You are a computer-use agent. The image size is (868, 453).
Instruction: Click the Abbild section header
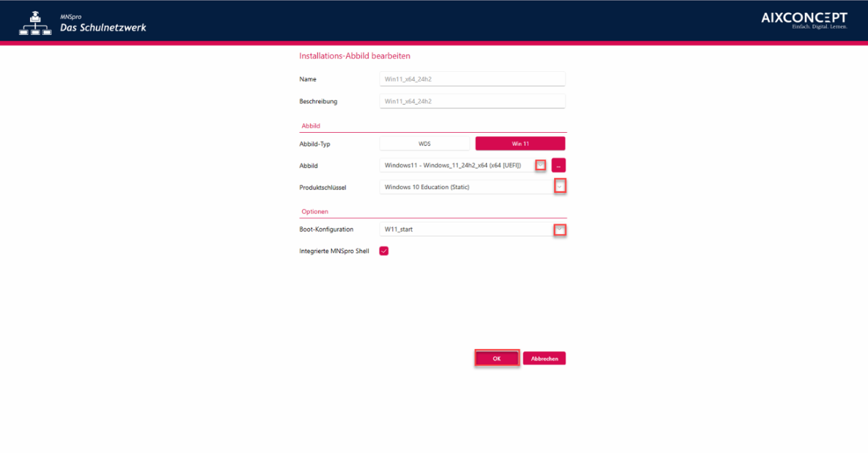point(311,126)
